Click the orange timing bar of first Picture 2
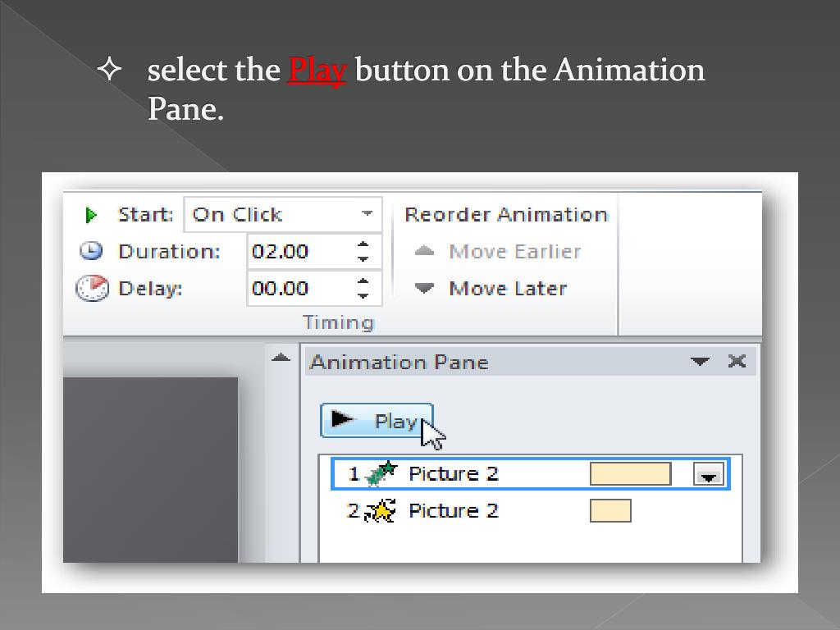This screenshot has width=840, height=630. pos(631,473)
